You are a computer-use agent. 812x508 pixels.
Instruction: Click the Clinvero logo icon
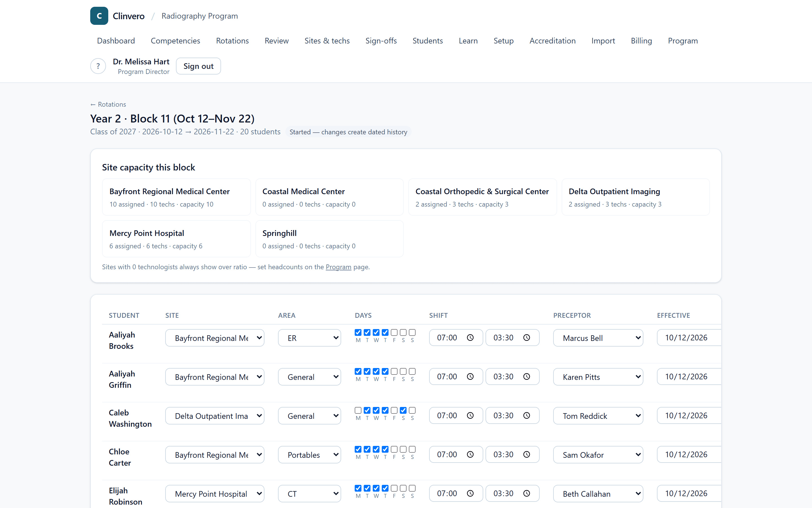[x=99, y=16]
